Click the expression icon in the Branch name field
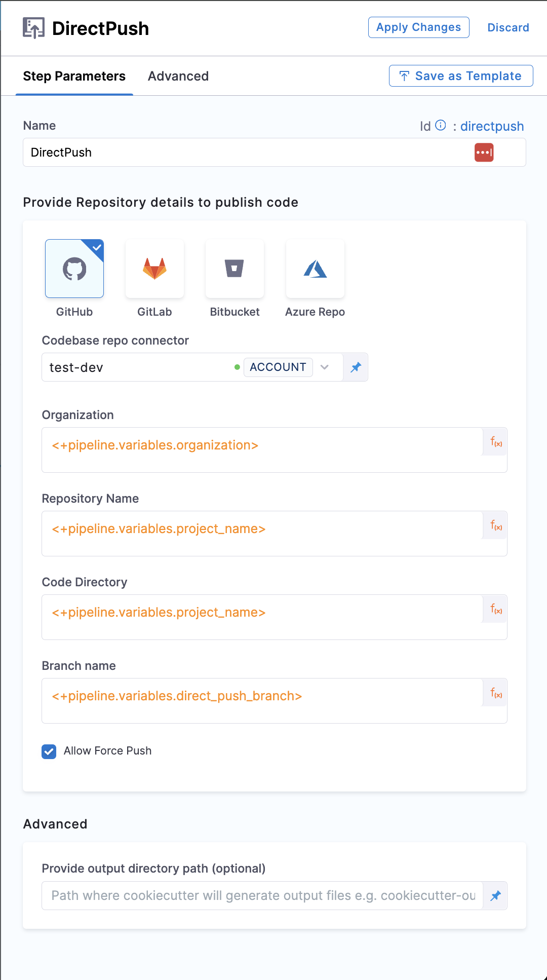The image size is (547, 980). point(496,693)
